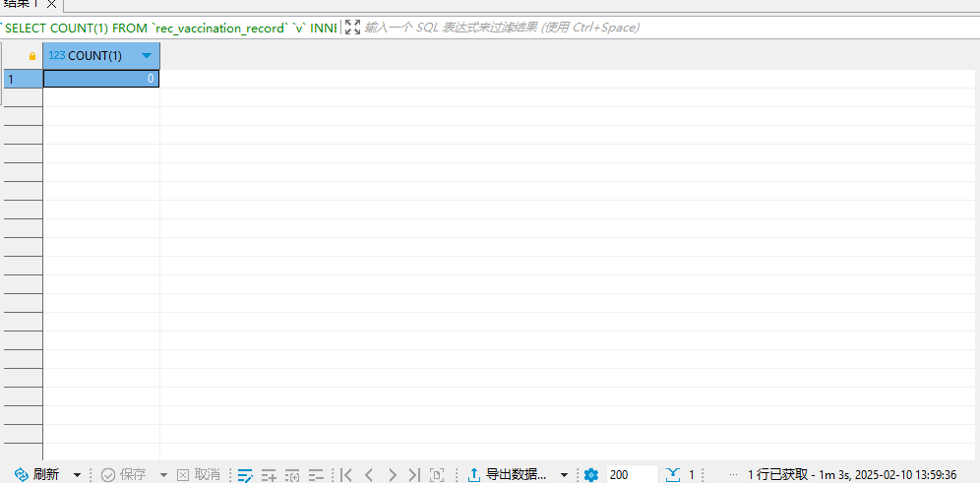Click the fetch size field showing 200

(632, 475)
